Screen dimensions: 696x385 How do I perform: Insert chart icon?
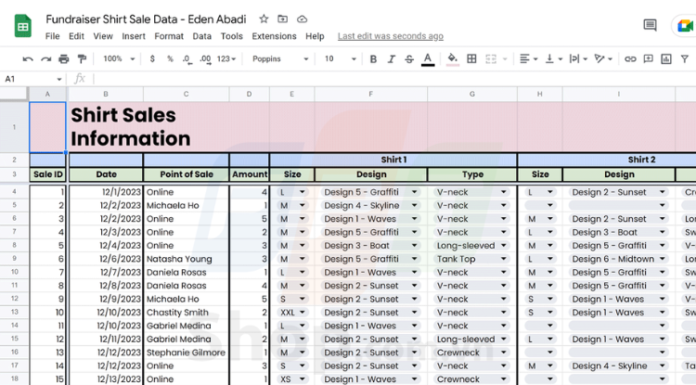pos(666,59)
